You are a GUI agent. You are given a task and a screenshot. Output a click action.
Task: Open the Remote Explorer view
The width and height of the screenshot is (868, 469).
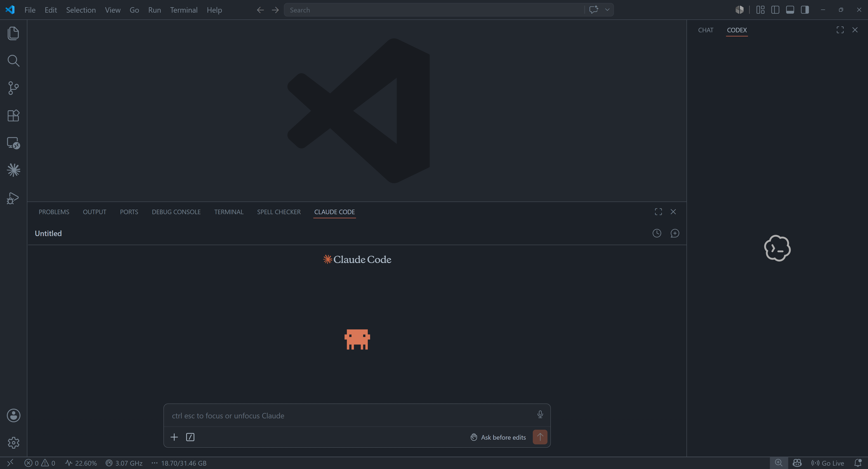coord(13,143)
